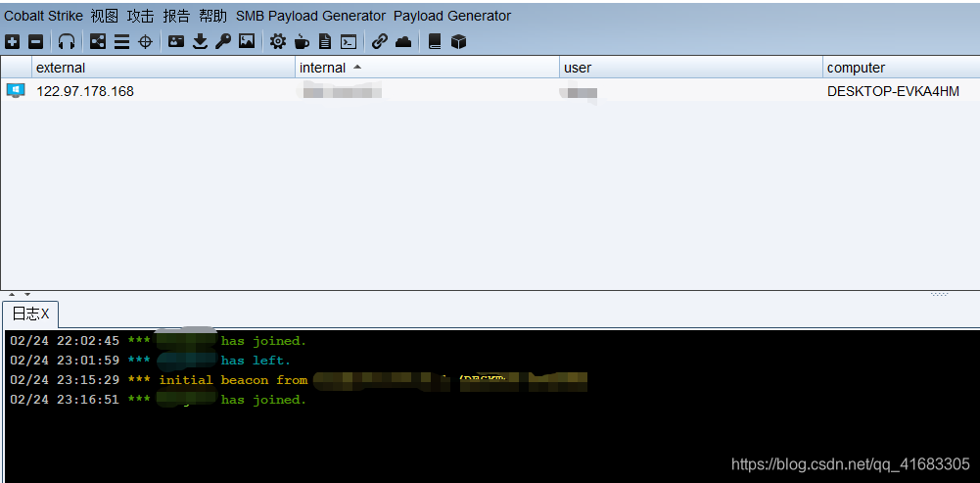Close the 日志 tab with X
980x483 pixels.
(45, 314)
